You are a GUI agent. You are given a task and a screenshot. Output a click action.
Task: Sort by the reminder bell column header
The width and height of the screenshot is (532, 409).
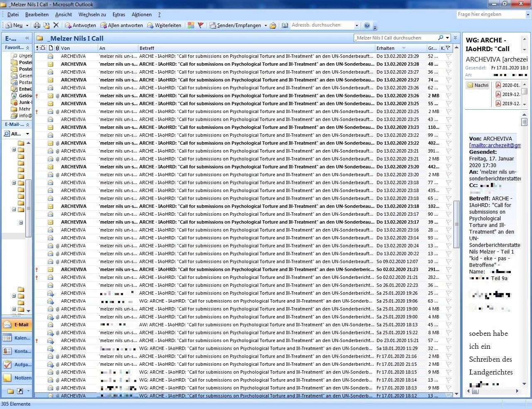[x=42, y=48]
